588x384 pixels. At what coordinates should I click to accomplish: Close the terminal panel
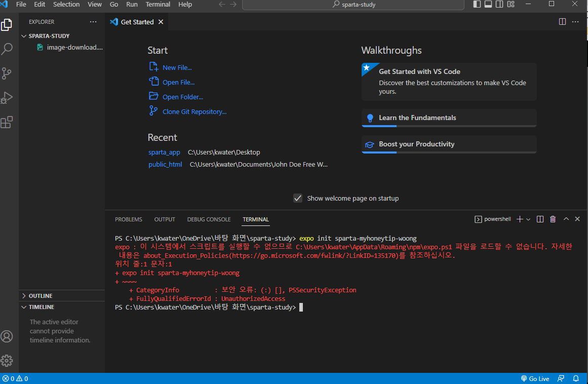(577, 219)
